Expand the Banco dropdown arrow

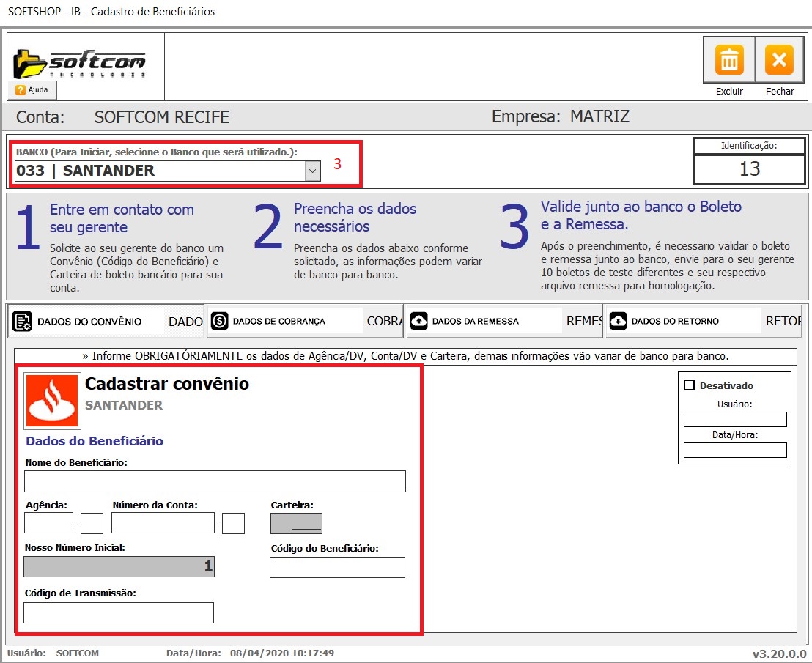(312, 171)
